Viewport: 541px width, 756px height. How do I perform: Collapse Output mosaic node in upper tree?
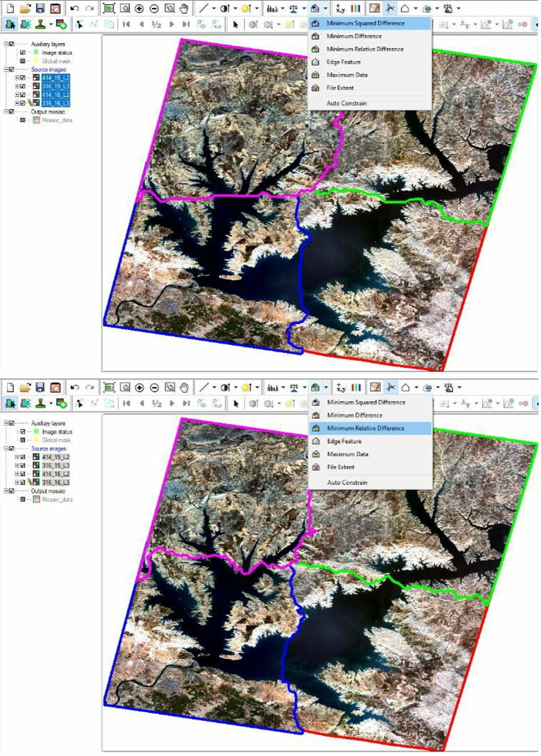[6, 112]
